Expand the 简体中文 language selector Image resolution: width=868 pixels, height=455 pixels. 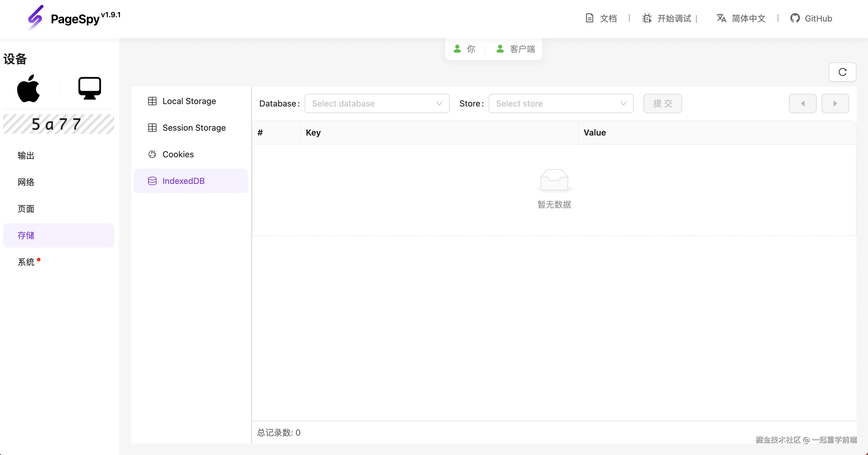[748, 18]
